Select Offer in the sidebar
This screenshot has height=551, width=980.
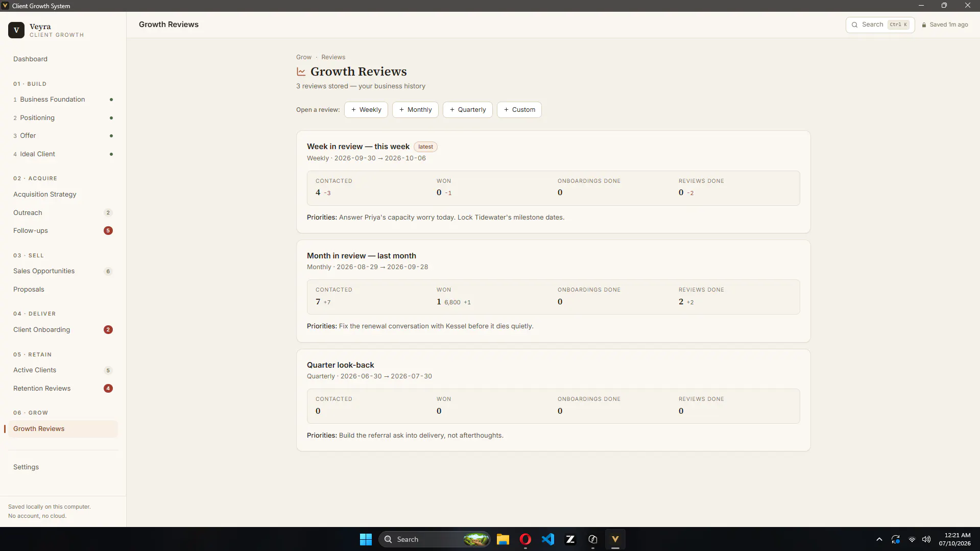63,136
